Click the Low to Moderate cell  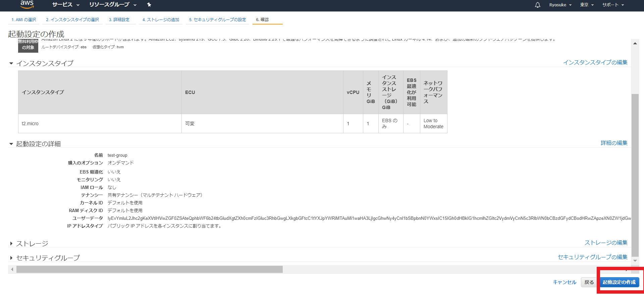(x=433, y=124)
